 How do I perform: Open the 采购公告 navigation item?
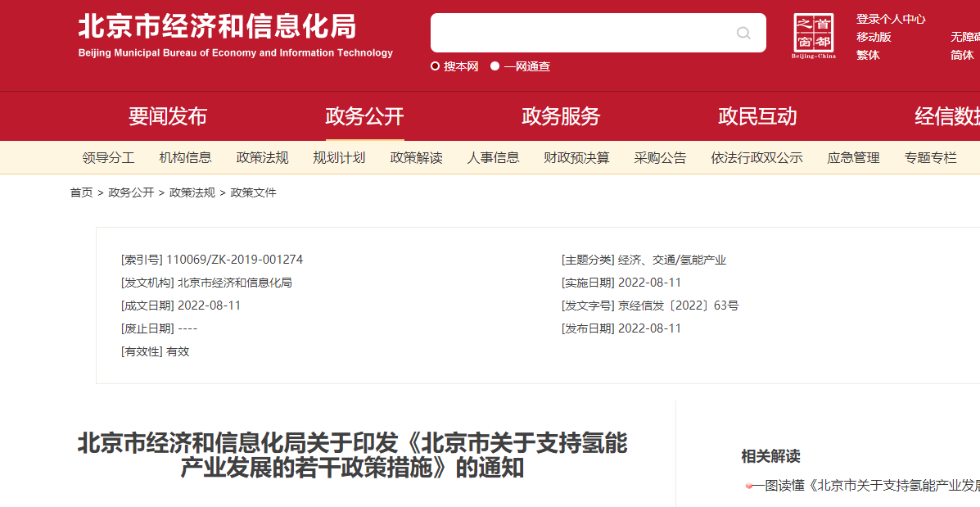coord(660,158)
